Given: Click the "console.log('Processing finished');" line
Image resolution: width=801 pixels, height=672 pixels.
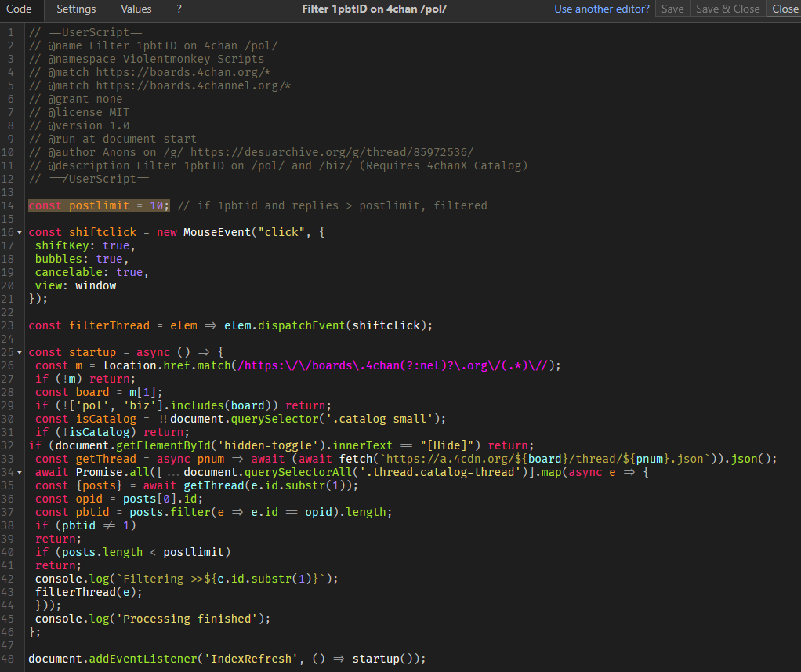Looking at the screenshot, I should point(153,619).
